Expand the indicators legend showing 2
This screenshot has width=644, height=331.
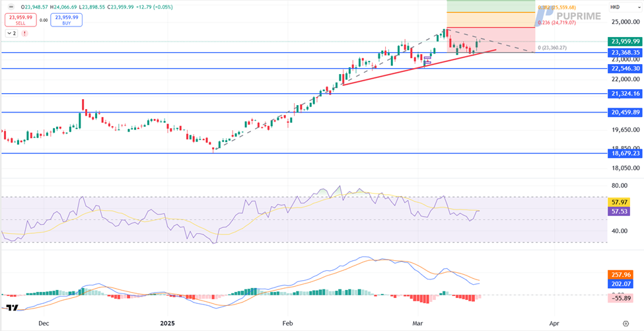coord(11,33)
